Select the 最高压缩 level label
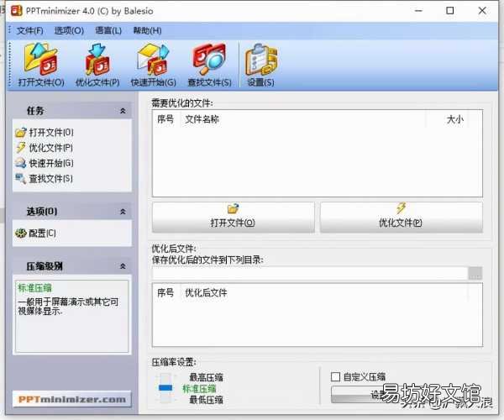 pyautogui.click(x=206, y=377)
